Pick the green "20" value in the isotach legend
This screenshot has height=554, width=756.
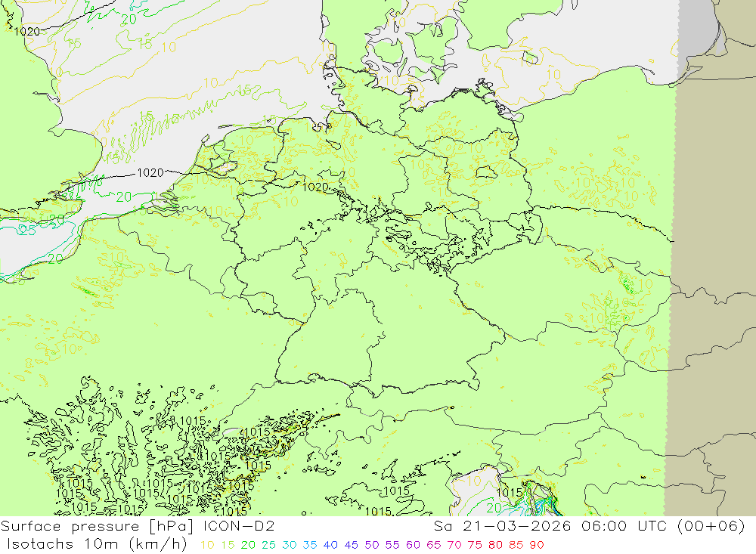coord(248,545)
